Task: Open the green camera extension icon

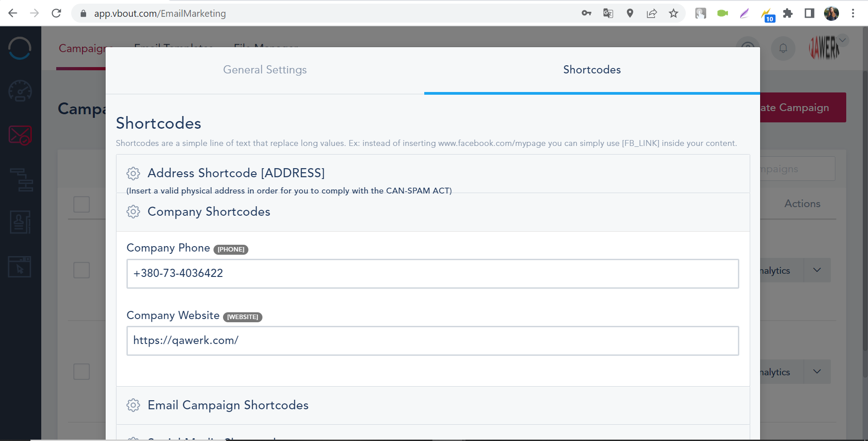Action: click(723, 13)
